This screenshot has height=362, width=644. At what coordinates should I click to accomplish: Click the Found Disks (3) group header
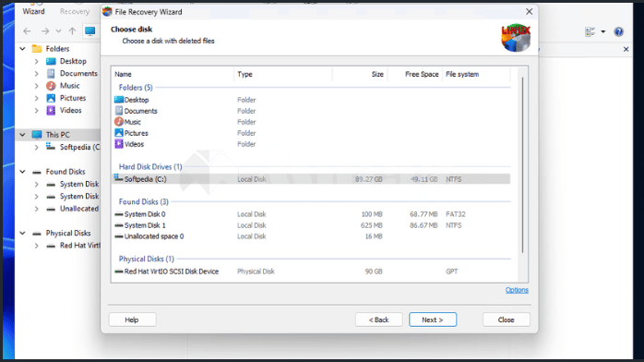[143, 201]
